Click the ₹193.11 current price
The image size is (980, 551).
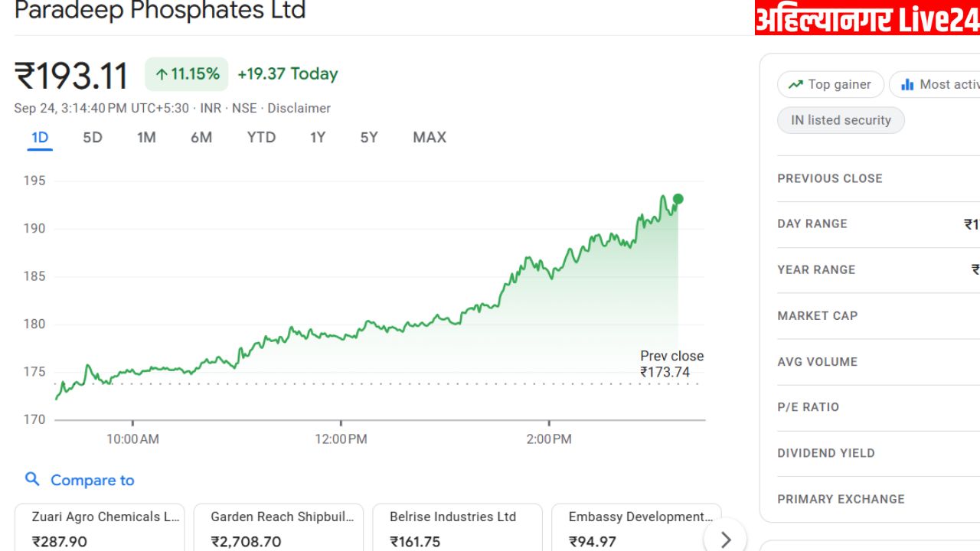coord(71,76)
